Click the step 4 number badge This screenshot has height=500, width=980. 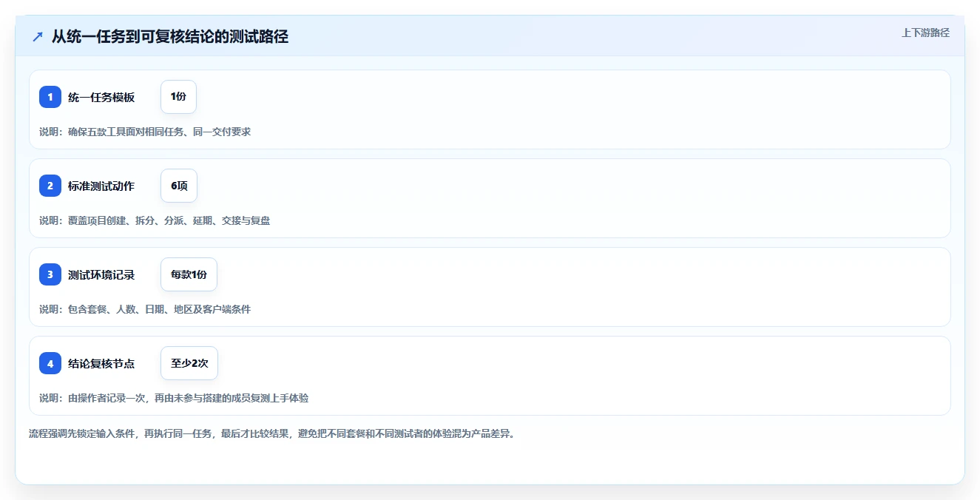point(50,363)
